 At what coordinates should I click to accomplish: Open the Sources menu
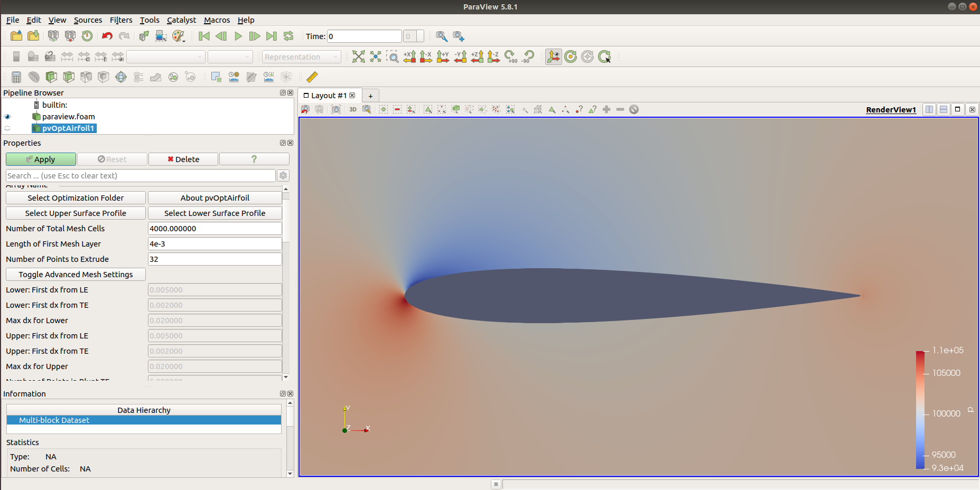pos(88,20)
